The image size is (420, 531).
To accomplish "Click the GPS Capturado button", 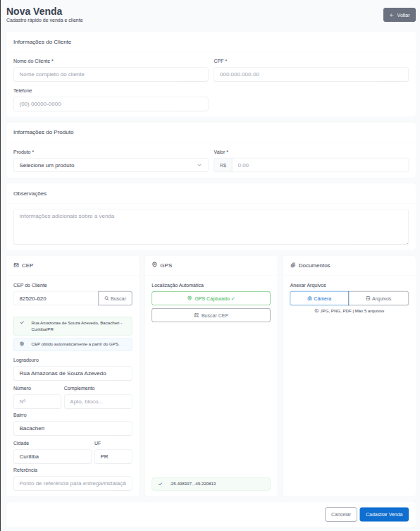I will pyautogui.click(x=211, y=298).
